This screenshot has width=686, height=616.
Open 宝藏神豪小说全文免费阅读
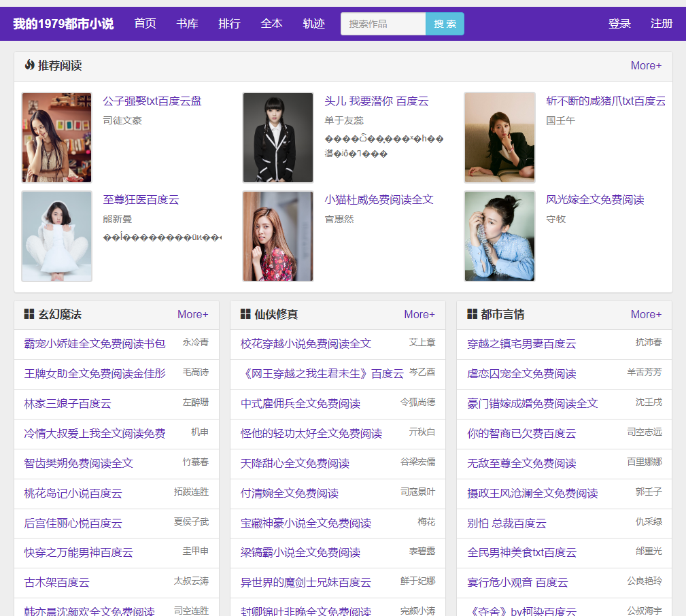[x=306, y=524]
